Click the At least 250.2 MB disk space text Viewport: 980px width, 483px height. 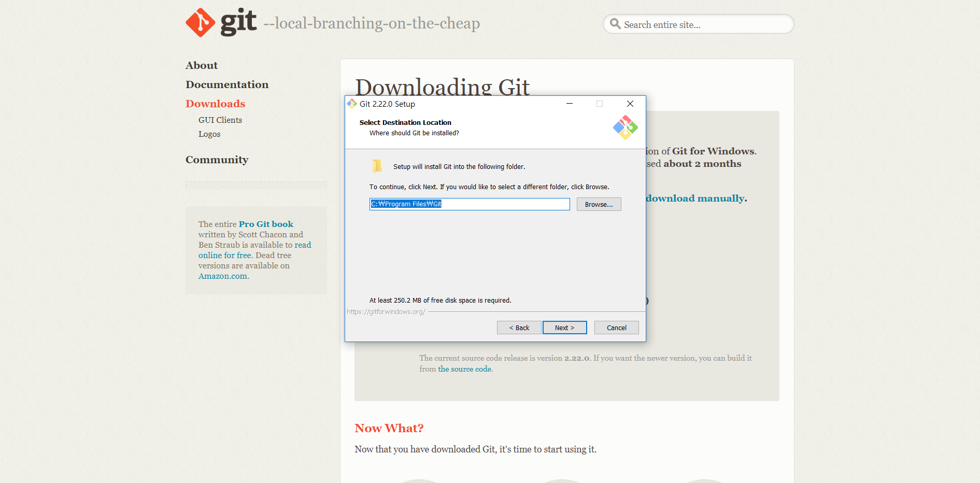point(440,300)
